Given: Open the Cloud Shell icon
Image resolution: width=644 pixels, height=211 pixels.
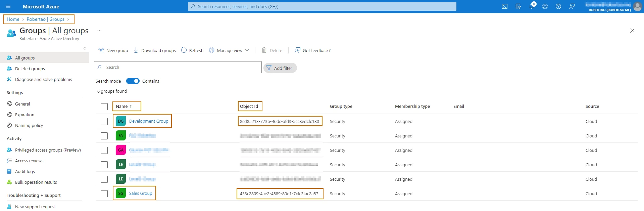Looking at the screenshot, I should (504, 6).
